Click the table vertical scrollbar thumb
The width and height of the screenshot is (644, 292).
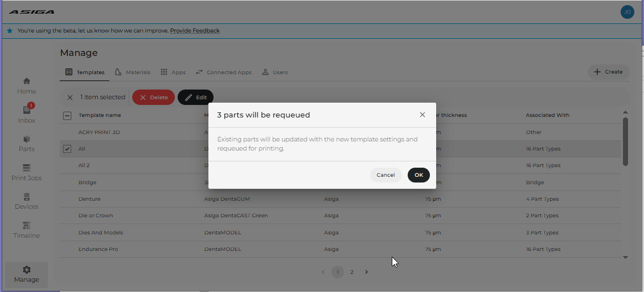(625, 142)
